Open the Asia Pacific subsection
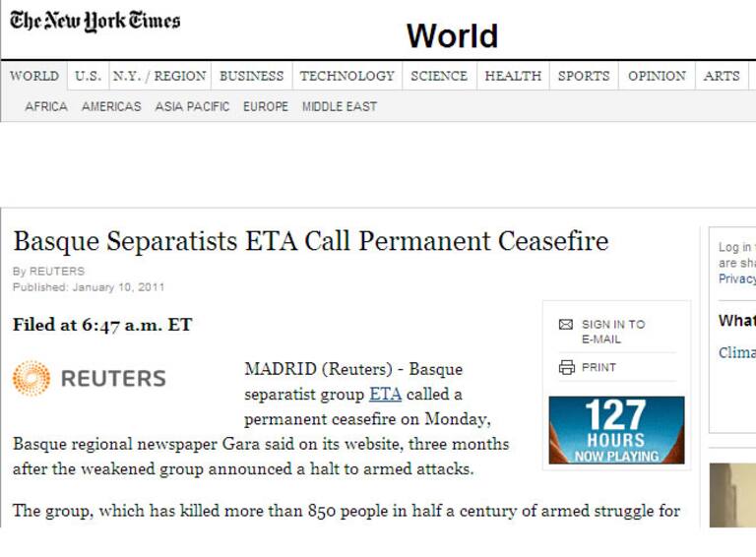Screen dimensions: 756x557 [x=192, y=106]
